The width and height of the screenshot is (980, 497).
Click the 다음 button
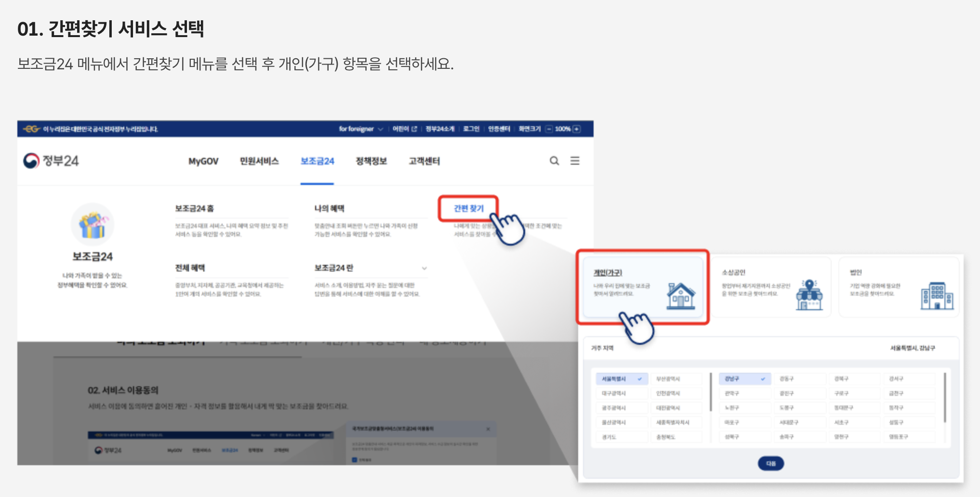[x=771, y=463]
